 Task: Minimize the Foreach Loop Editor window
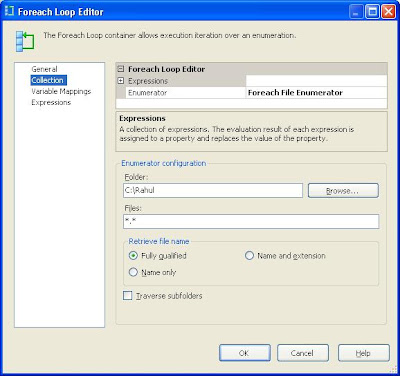pos(356,12)
